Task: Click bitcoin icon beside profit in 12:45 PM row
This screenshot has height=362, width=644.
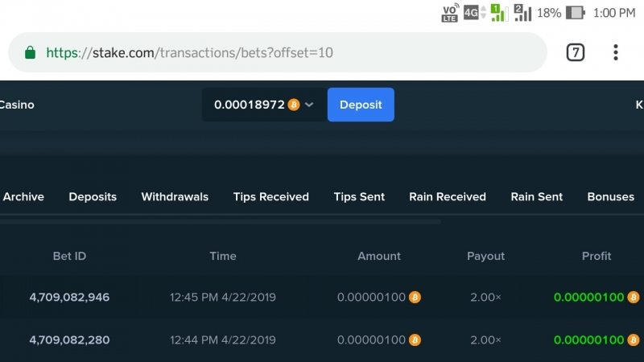Action: (634, 297)
